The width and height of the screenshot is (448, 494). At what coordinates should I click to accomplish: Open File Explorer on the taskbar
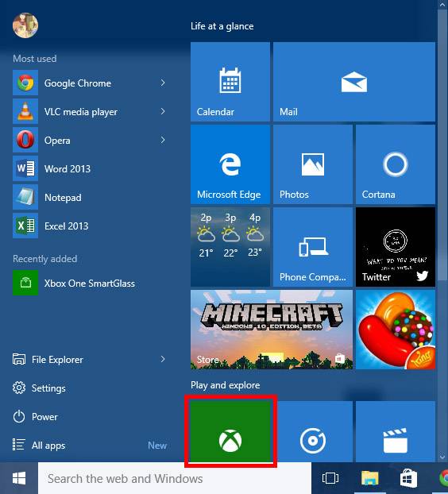tap(370, 478)
